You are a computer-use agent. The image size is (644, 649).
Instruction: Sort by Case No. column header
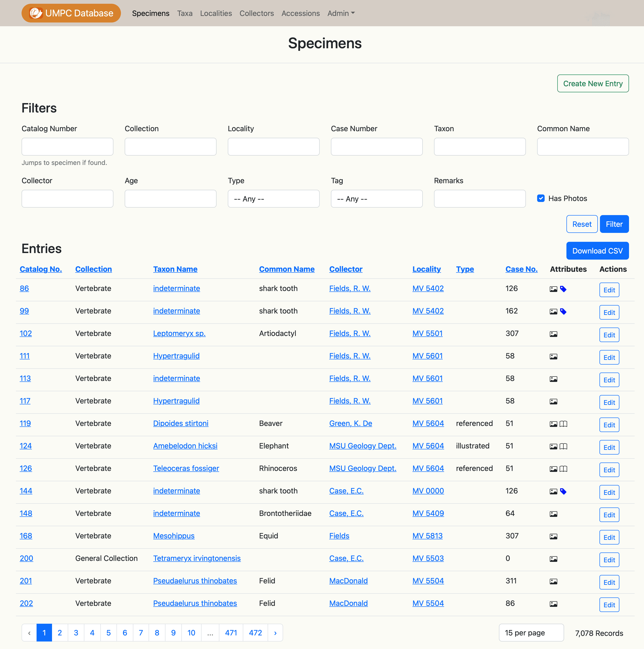tap(521, 269)
